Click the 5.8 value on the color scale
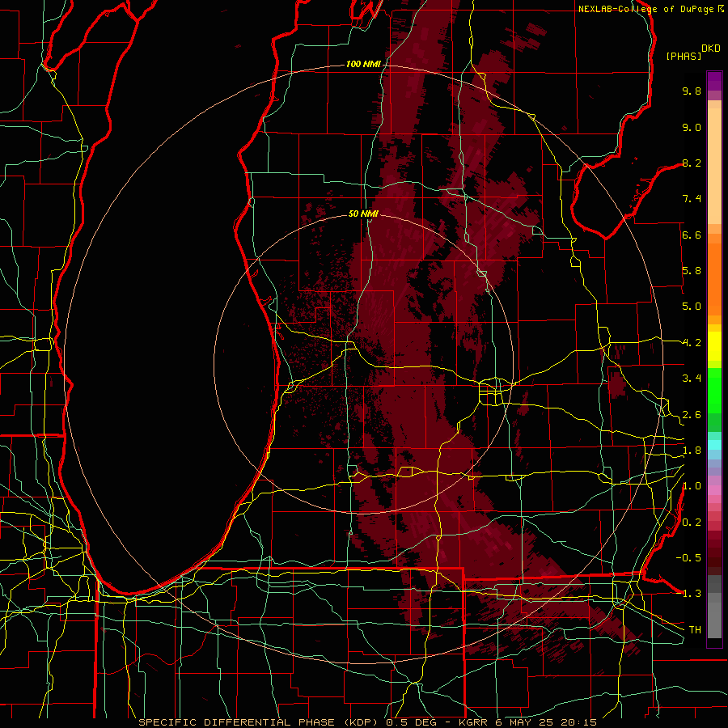Screen dimensions: 728x728 tap(692, 271)
